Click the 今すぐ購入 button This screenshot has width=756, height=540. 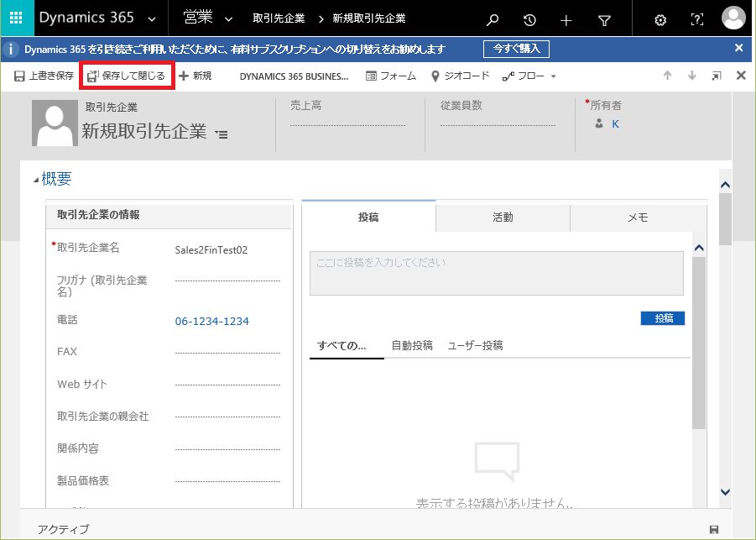pyautogui.click(x=516, y=49)
